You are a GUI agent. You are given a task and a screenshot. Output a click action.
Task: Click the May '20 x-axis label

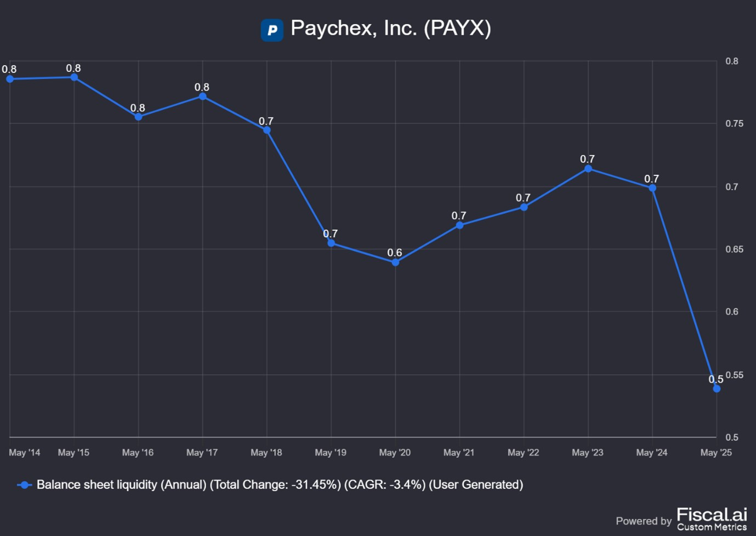tap(395, 453)
